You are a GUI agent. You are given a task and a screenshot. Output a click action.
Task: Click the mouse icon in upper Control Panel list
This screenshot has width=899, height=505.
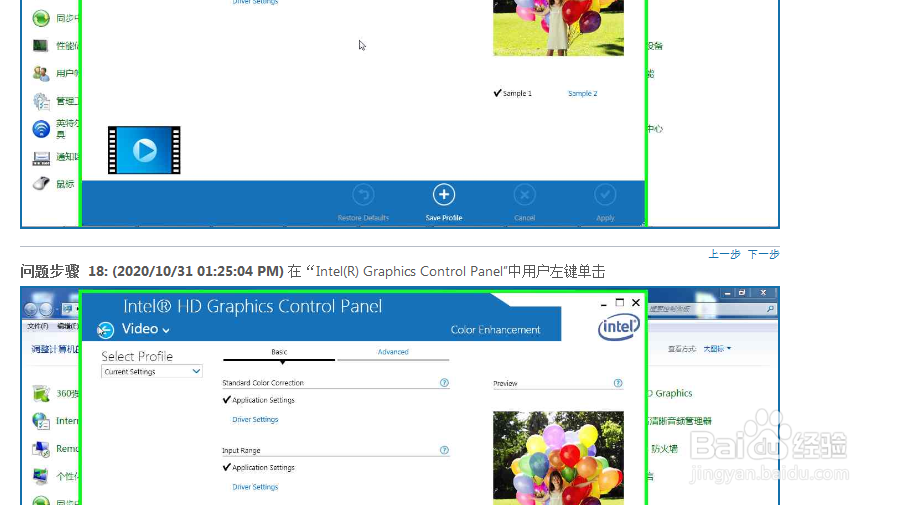41,183
